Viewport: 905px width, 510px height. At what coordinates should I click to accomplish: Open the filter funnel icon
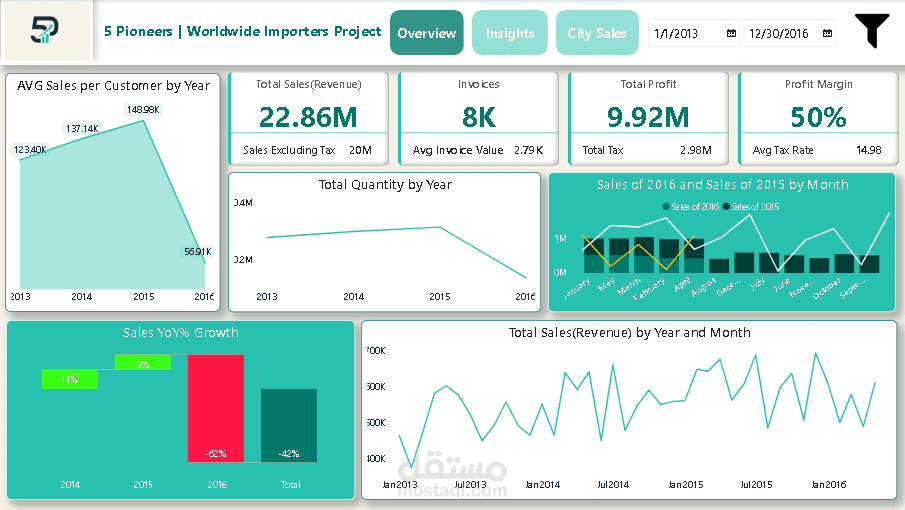coord(872,31)
